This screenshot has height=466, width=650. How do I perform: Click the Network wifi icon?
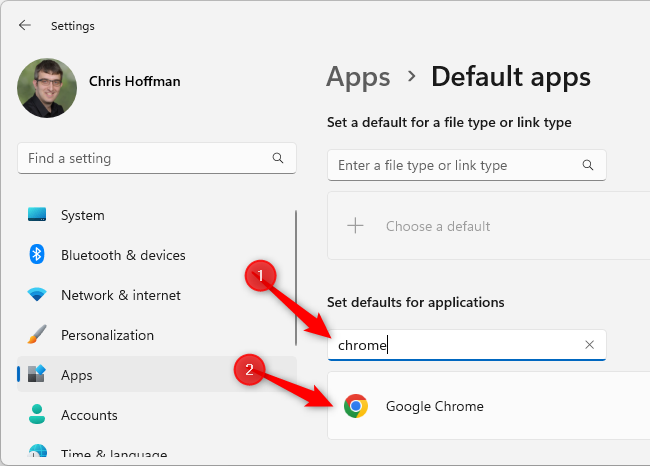pyautogui.click(x=37, y=295)
